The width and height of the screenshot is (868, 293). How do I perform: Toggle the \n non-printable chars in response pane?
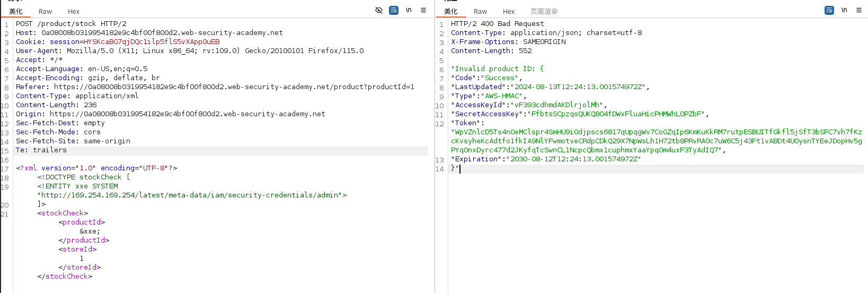844,10
